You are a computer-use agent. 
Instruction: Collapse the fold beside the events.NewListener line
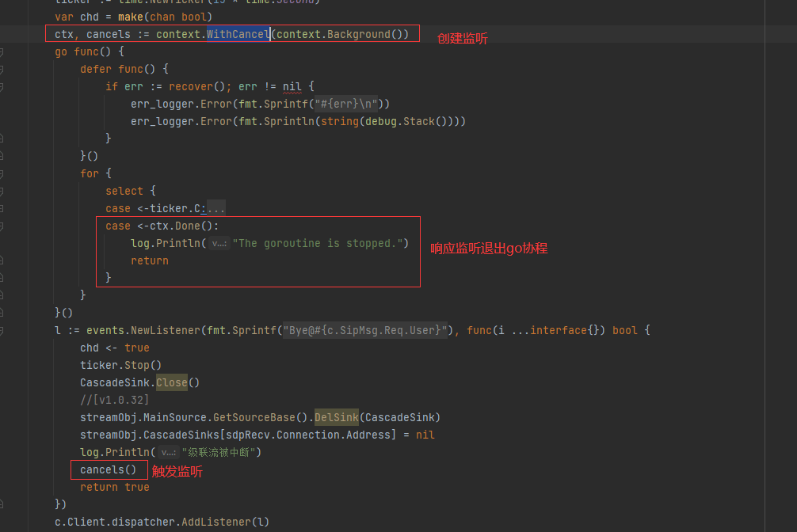point(2,331)
